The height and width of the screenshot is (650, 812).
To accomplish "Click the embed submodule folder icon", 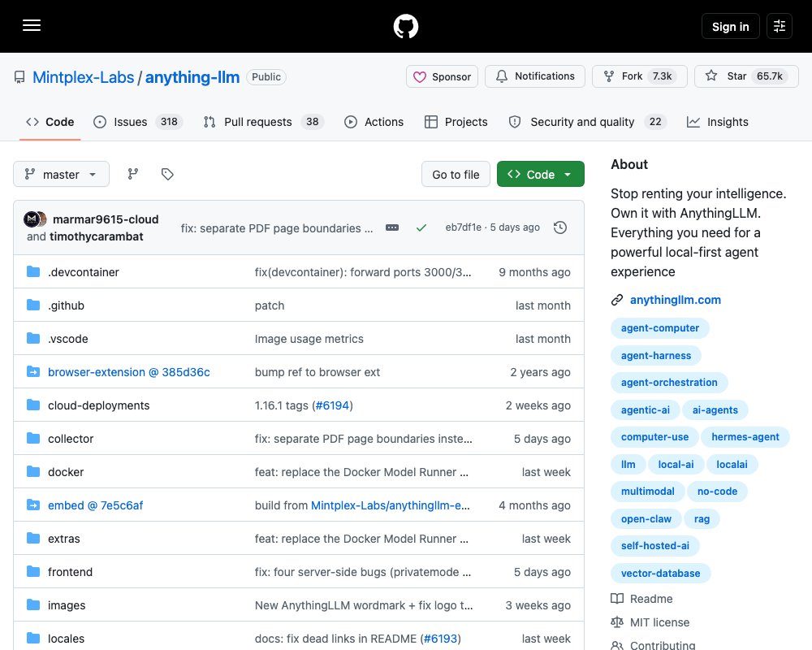I will (x=33, y=505).
